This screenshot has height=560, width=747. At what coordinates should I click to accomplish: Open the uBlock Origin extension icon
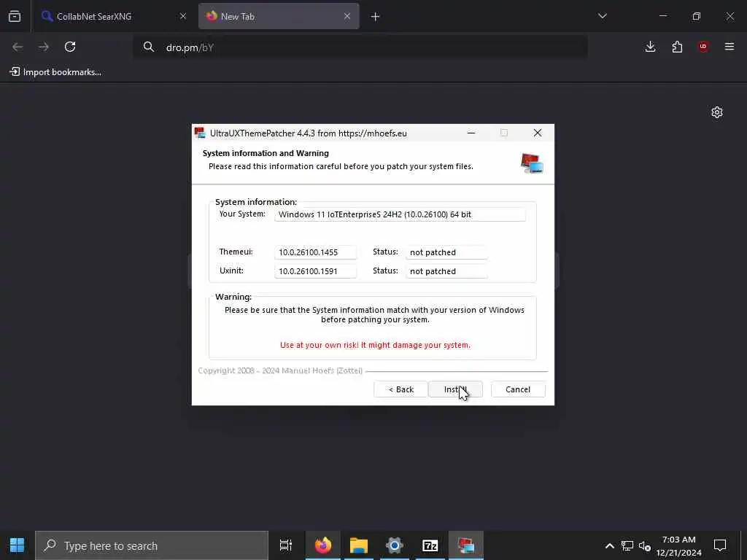pyautogui.click(x=703, y=47)
